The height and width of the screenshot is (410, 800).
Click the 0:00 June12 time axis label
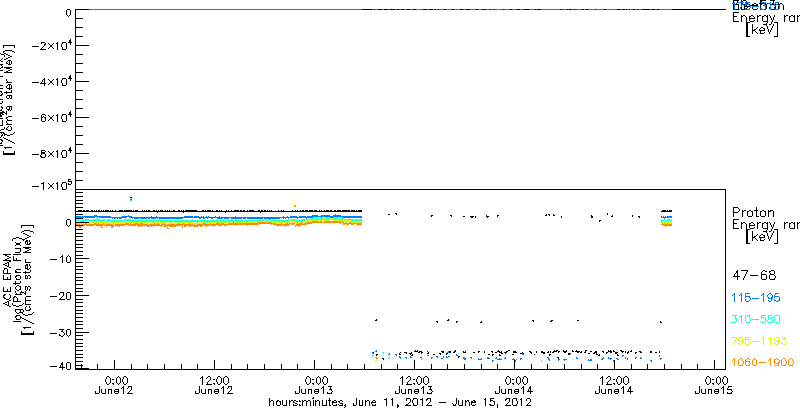[x=115, y=386]
